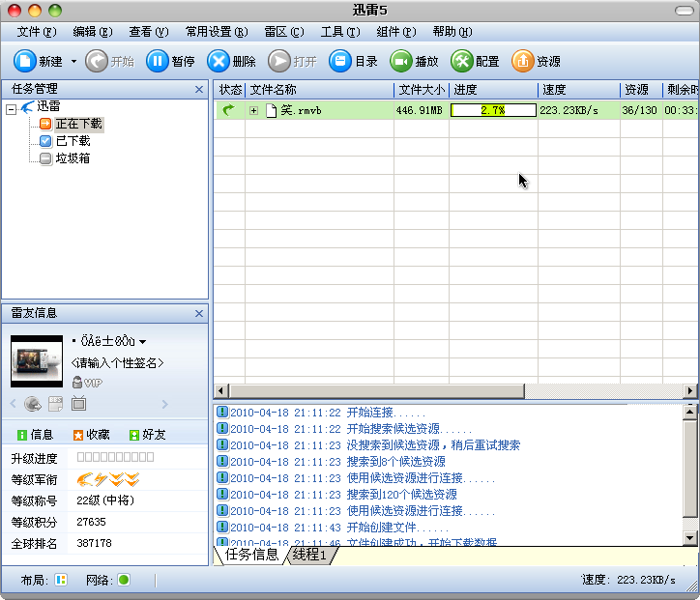Viewport: 700px width, 600px height.
Task: Collapse the 迅雷 tree root node
Action: click(12, 109)
